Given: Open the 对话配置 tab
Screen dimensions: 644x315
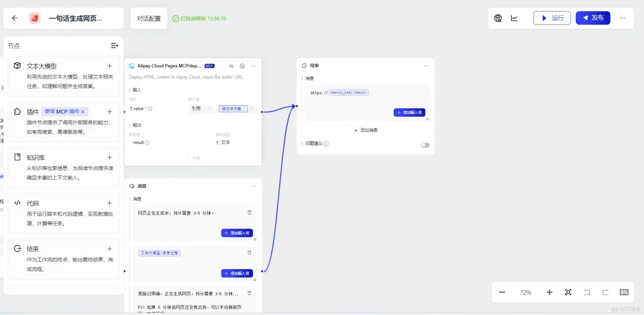Looking at the screenshot, I should click(148, 18).
